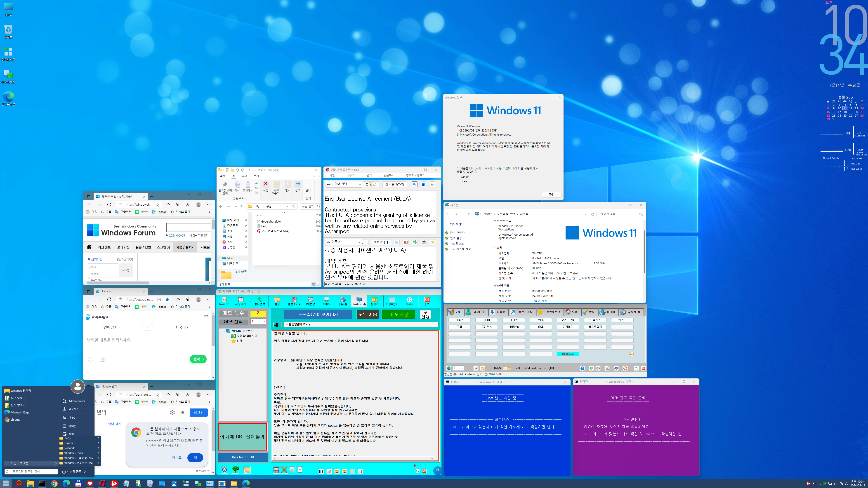
Task: Click 새메모 new memo icon
Action: [326, 301]
